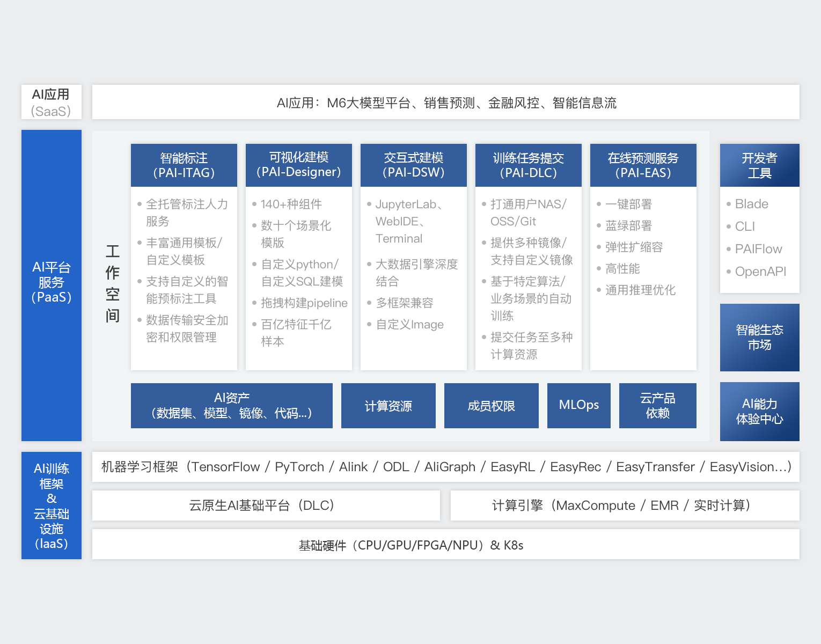Click the 工作空间 vertical label

113,283
